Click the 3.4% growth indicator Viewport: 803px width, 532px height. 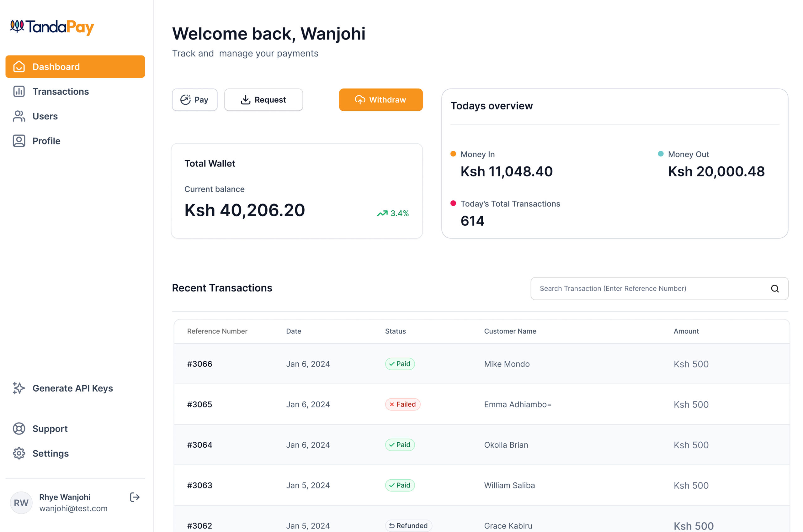pyautogui.click(x=393, y=213)
